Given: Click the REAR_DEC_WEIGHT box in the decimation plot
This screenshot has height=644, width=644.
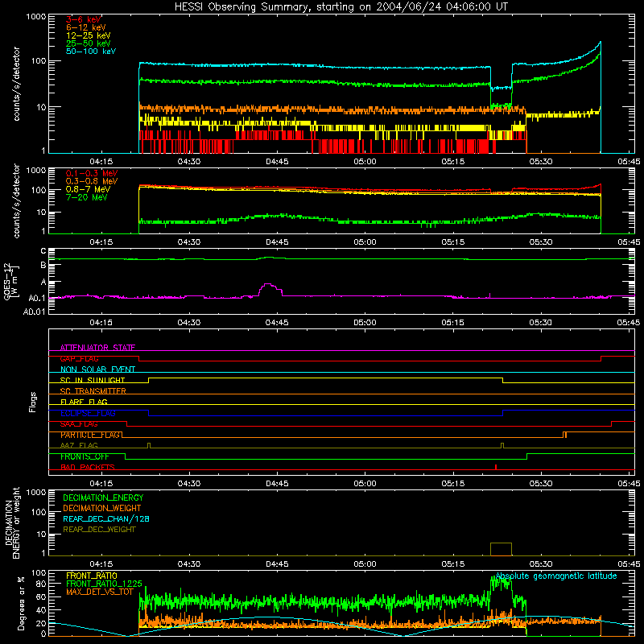Looking at the screenshot, I should (x=501, y=550).
